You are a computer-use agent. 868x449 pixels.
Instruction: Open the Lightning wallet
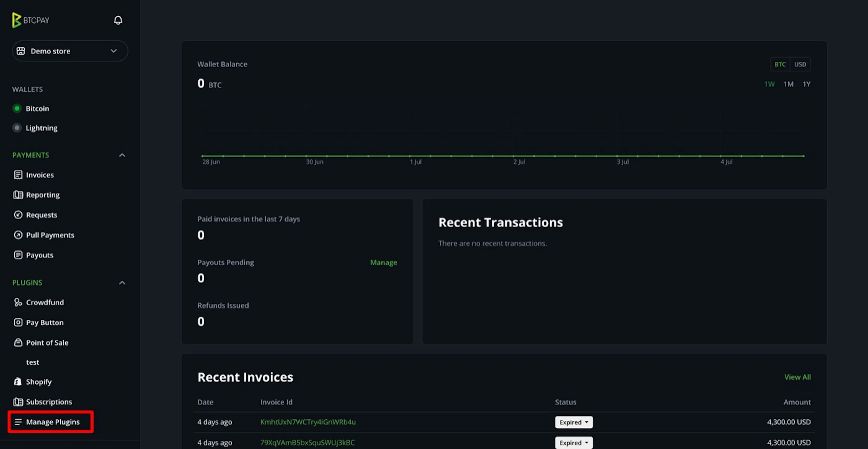[41, 128]
